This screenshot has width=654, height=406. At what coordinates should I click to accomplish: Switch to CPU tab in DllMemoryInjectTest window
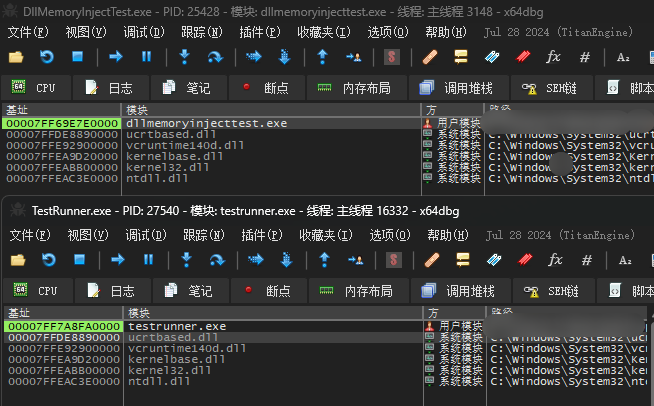[x=36, y=88]
